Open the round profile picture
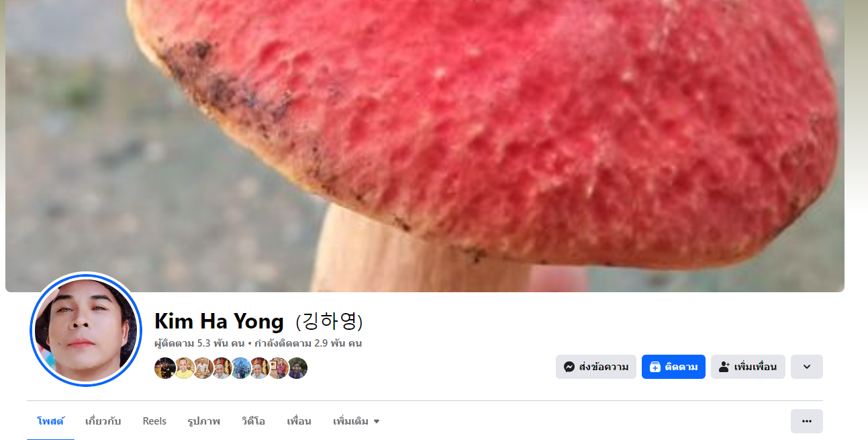The height and width of the screenshot is (440, 868). click(86, 329)
